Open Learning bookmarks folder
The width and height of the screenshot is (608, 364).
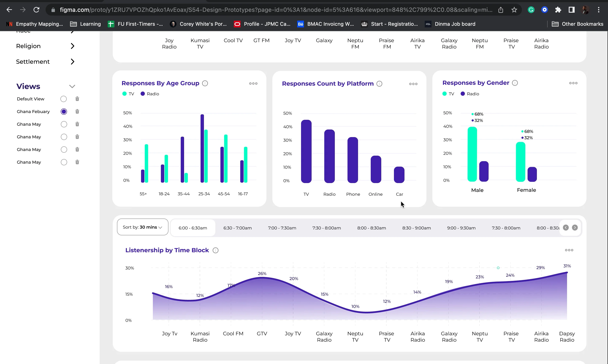pos(85,24)
